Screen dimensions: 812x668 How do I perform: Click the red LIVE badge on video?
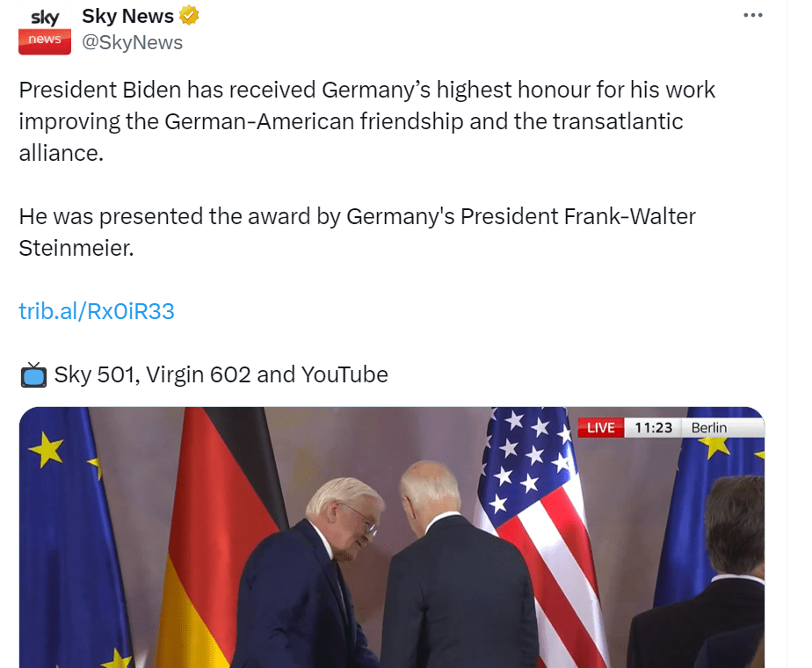[x=601, y=428]
